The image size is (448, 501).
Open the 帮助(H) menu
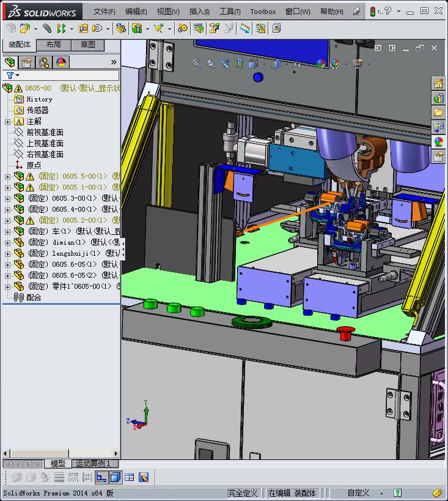332,12
